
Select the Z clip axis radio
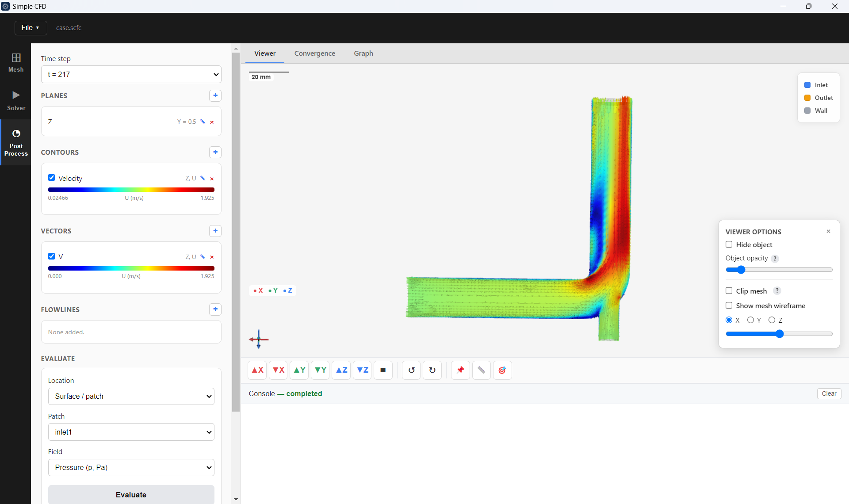772,320
